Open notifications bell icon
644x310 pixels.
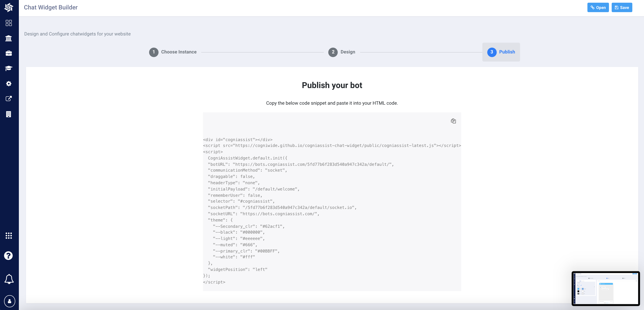point(9,279)
